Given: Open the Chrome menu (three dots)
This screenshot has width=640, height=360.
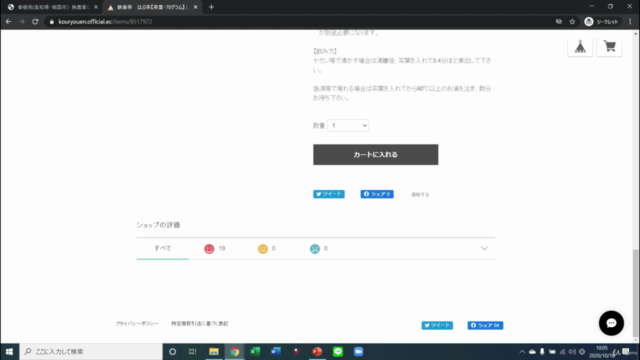Looking at the screenshot, I should click(630, 22).
